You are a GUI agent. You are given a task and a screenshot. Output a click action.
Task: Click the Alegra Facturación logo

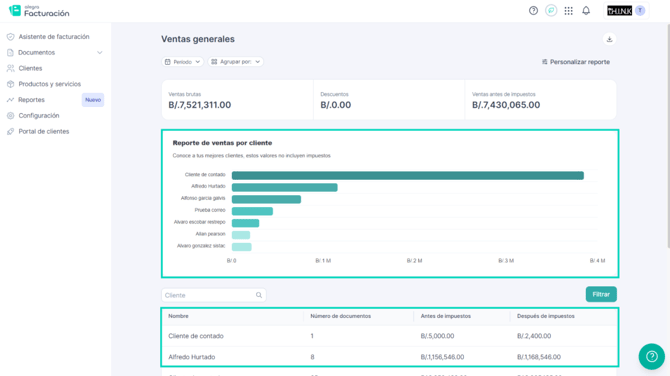pyautogui.click(x=39, y=11)
